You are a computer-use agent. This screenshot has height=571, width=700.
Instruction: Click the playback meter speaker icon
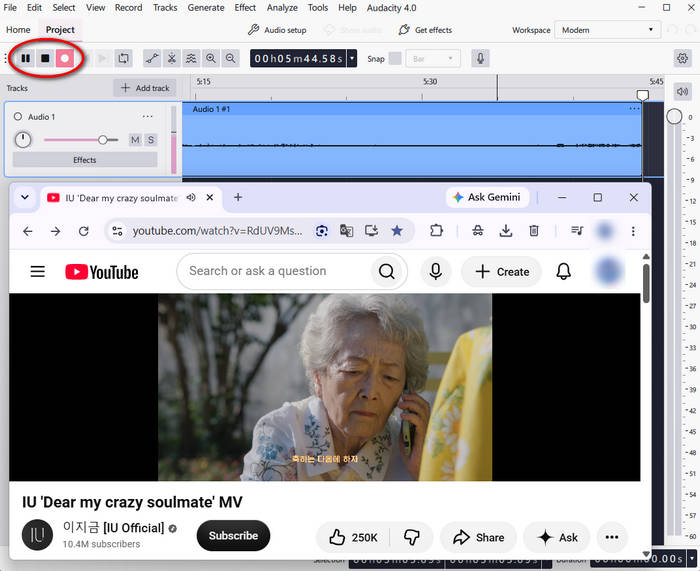pos(682,92)
